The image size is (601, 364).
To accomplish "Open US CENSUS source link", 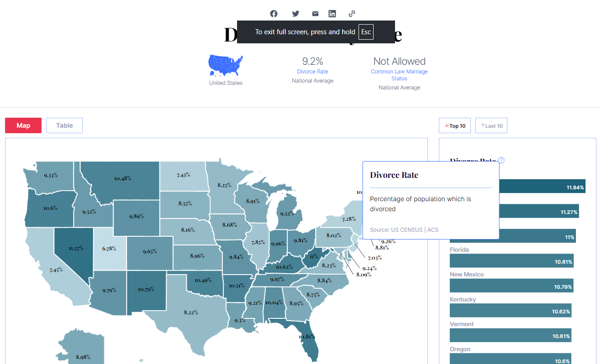I will pyautogui.click(x=406, y=229).
